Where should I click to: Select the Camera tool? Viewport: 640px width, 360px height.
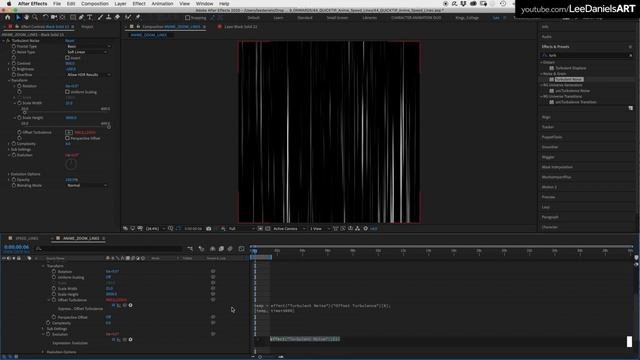coord(54,18)
